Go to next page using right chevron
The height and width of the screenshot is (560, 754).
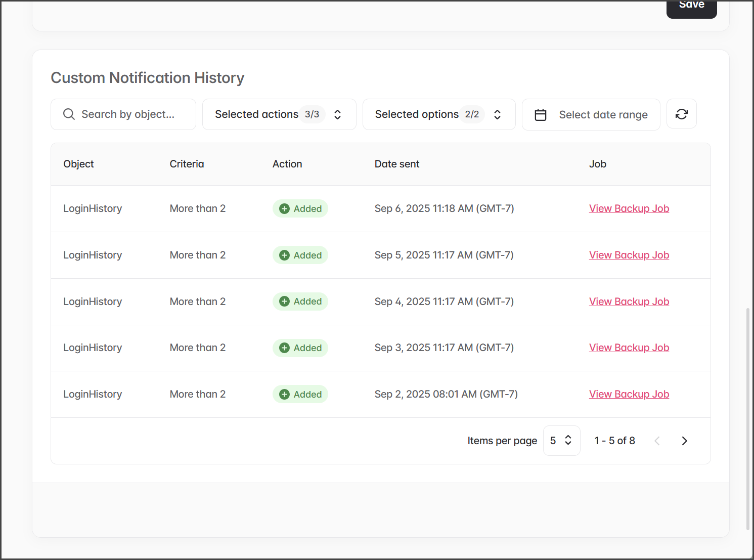(x=684, y=441)
